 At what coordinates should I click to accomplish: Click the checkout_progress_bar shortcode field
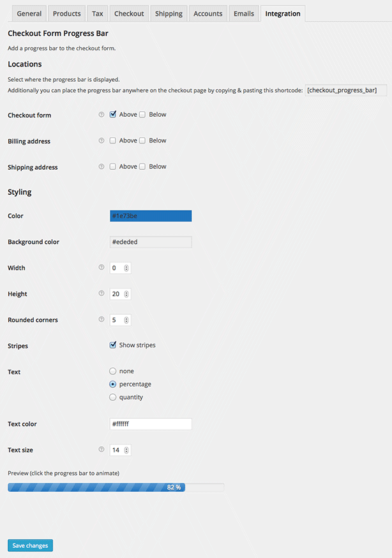(x=346, y=91)
